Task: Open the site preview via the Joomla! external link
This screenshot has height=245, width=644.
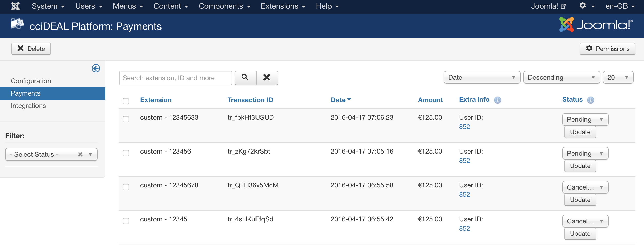Action: 548,6
